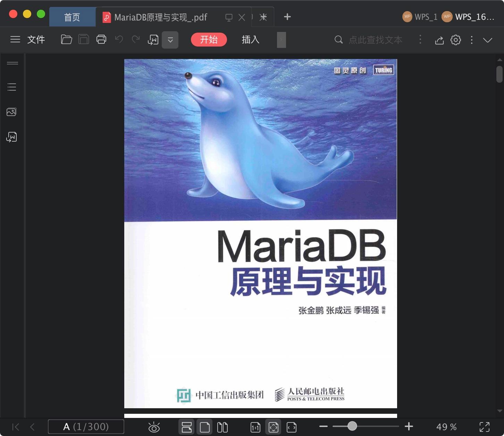Enable continuous scrolling view
504x436 pixels.
click(187, 427)
